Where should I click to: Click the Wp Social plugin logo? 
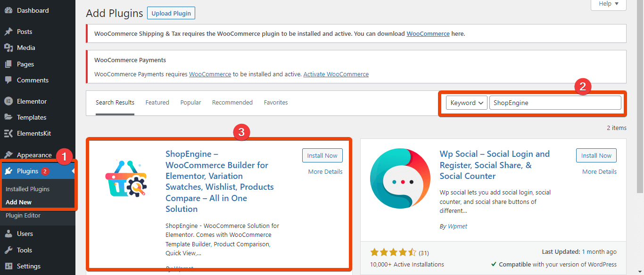click(x=400, y=178)
